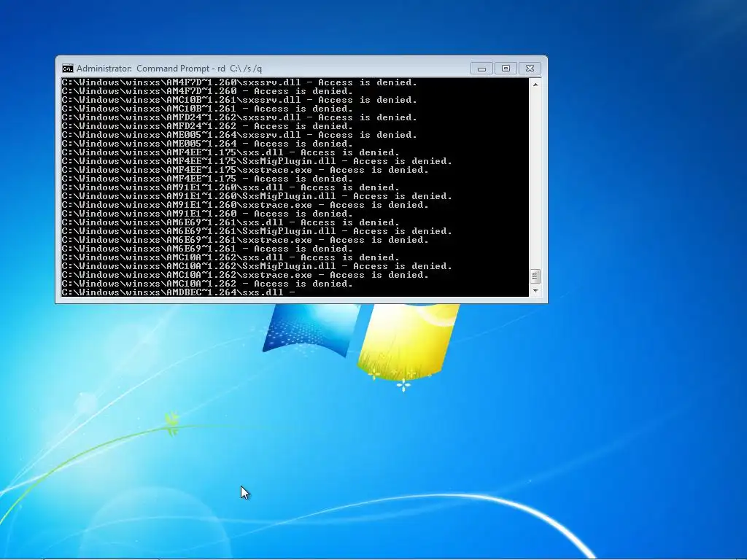Click the line with AMF4EE~1.175\sxs.dll
This screenshot has width=747, height=560.
tap(231, 152)
